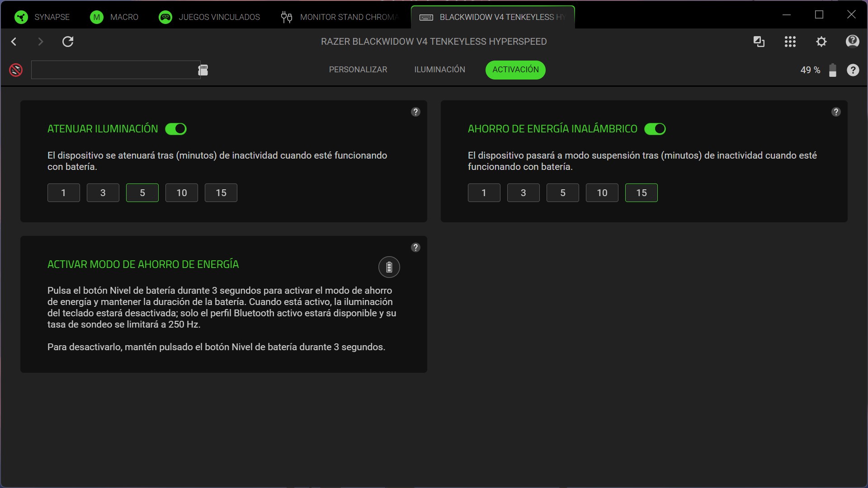868x488 pixels.
Task: Click the round battery button icon
Action: (x=389, y=267)
